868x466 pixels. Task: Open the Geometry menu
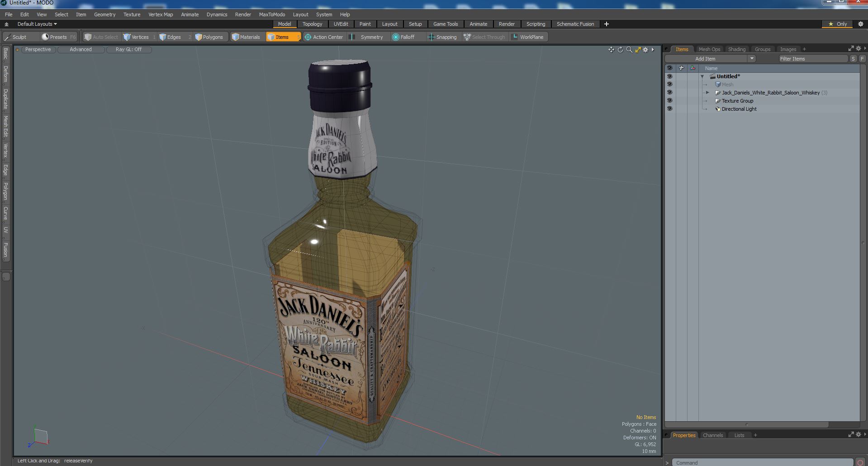(x=104, y=14)
